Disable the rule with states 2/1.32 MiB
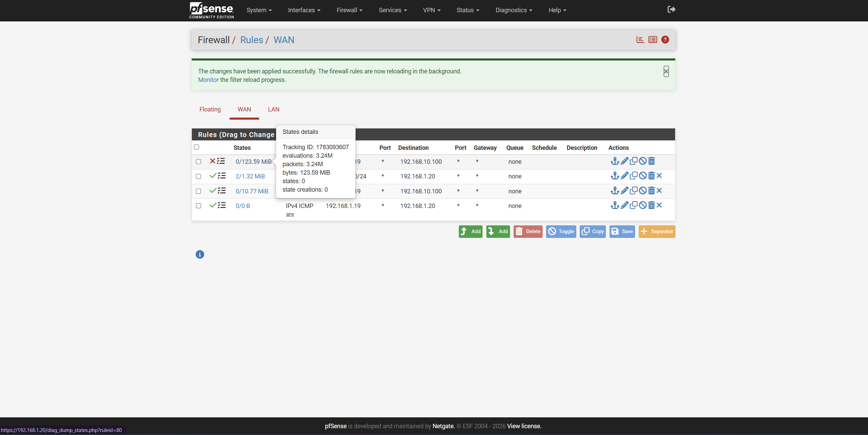The height and width of the screenshot is (435, 868). [643, 176]
